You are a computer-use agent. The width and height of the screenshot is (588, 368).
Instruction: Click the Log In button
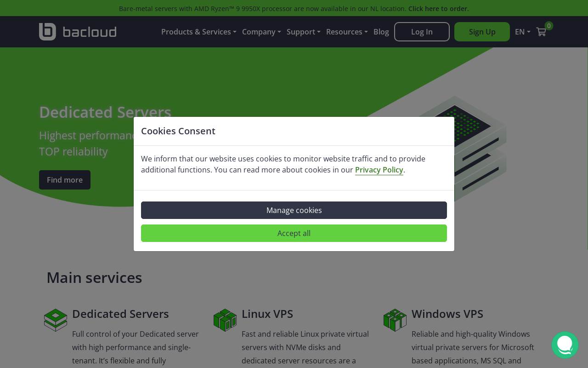pos(422,32)
